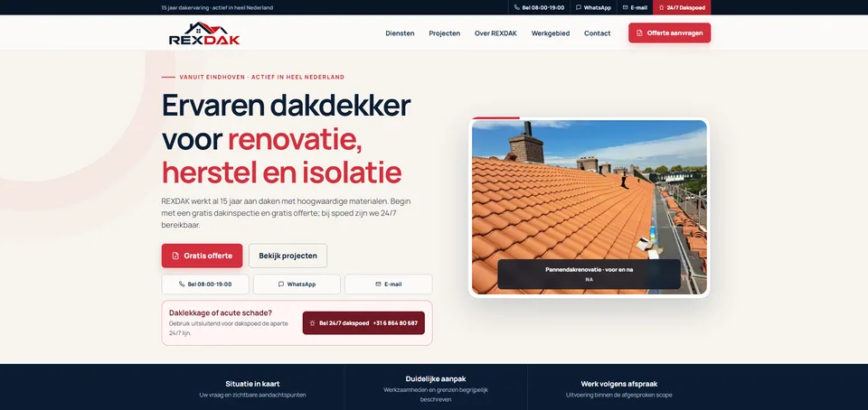This screenshot has height=410, width=868.
Task: Click the Daklekkage of acute schade? heading
Action: coord(221,312)
